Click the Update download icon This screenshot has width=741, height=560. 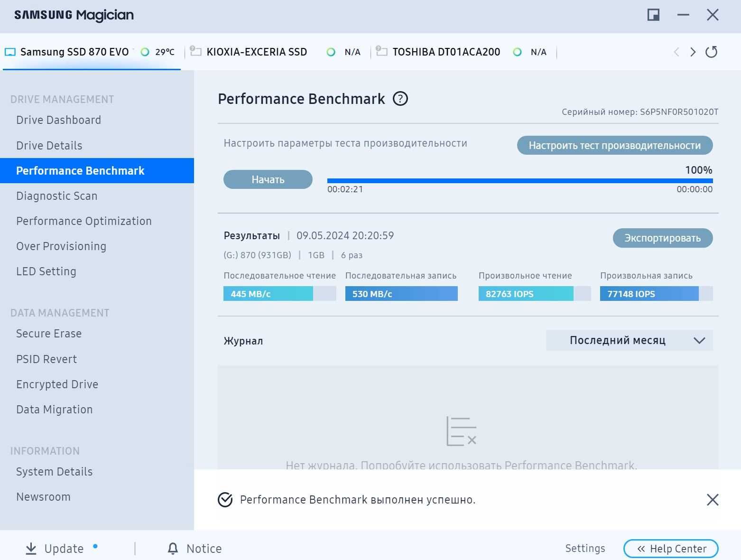[x=31, y=549]
